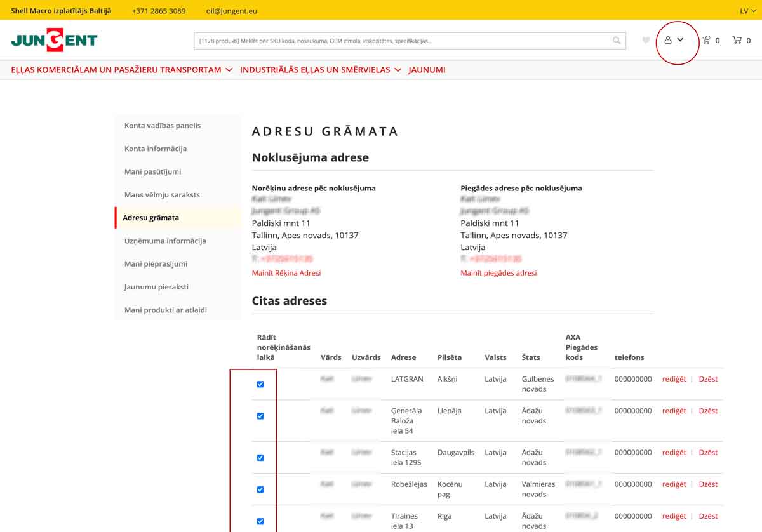Select Adresu grāmata in sidebar
Screen dimensions: 762x532
151,218
